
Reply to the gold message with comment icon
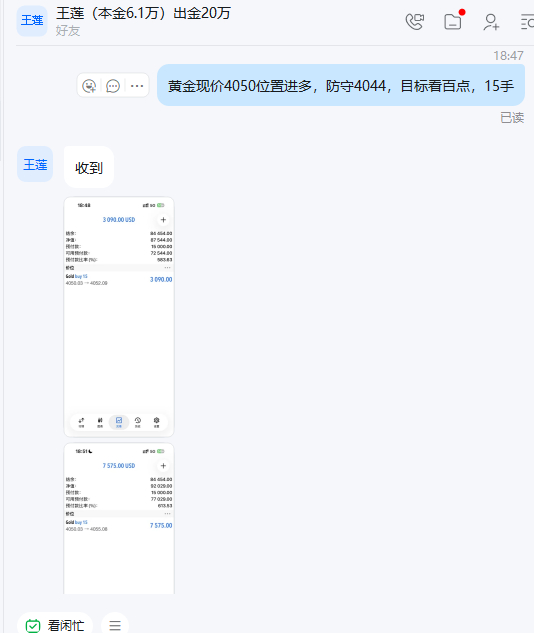click(113, 86)
